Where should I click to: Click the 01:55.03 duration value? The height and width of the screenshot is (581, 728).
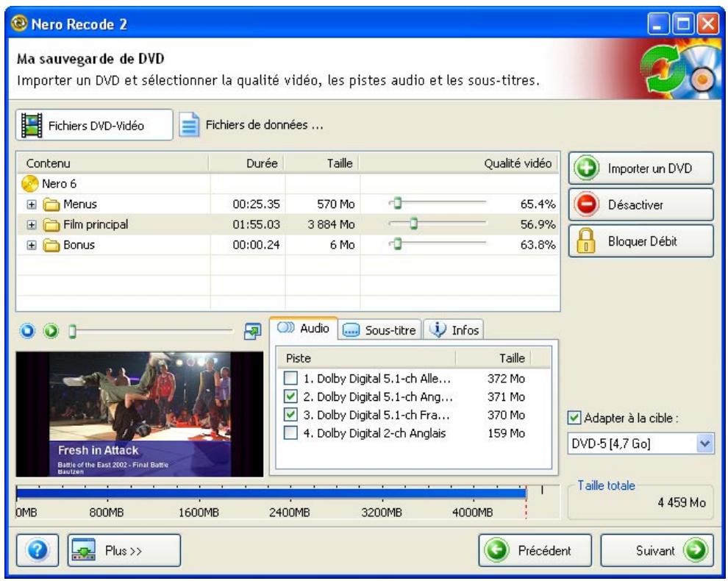pos(257,225)
